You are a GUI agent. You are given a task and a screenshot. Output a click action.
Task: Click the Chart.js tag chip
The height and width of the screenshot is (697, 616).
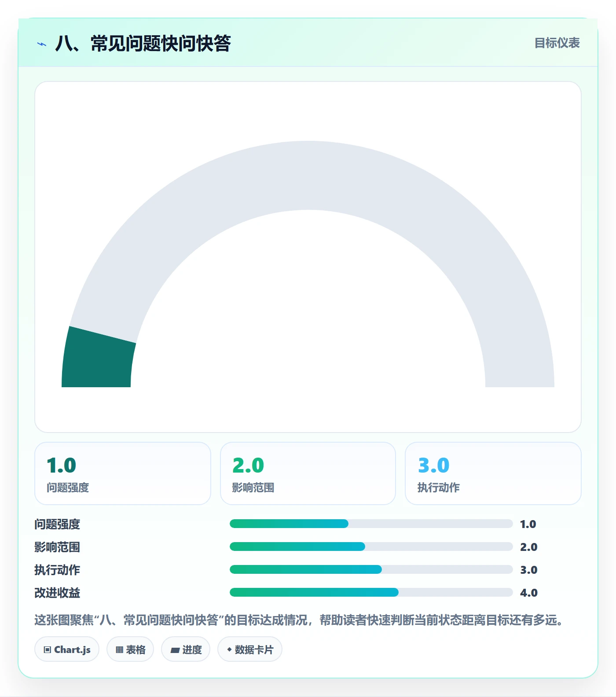(x=67, y=649)
